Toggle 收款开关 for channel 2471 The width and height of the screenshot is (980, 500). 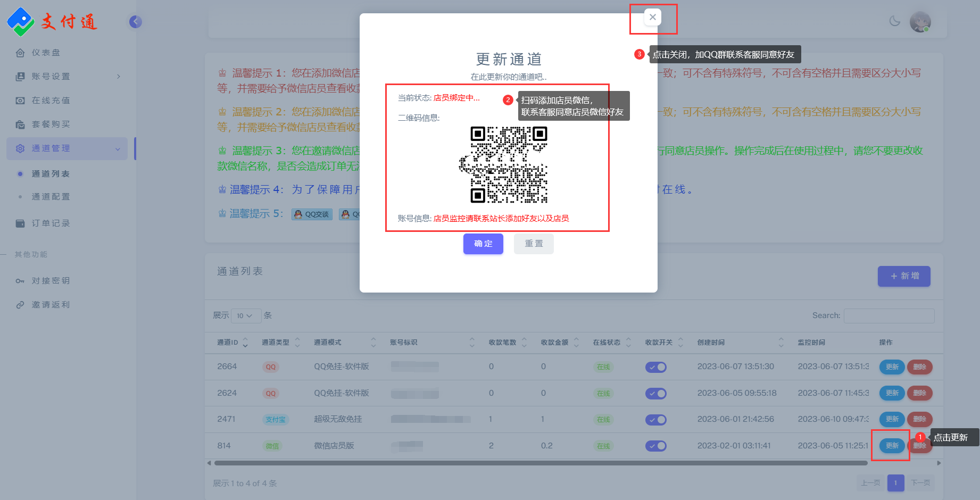click(x=655, y=420)
